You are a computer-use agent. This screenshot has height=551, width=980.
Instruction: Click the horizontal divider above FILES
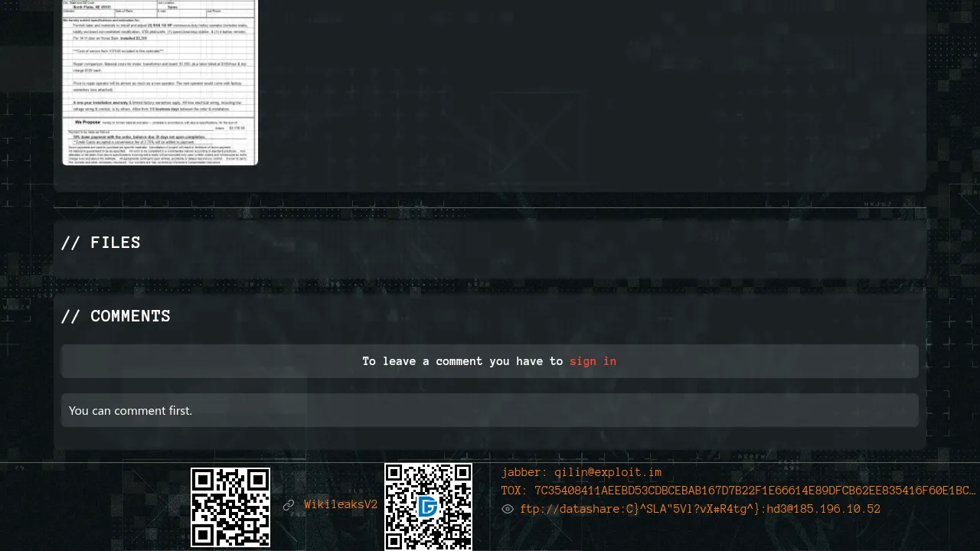click(489, 207)
